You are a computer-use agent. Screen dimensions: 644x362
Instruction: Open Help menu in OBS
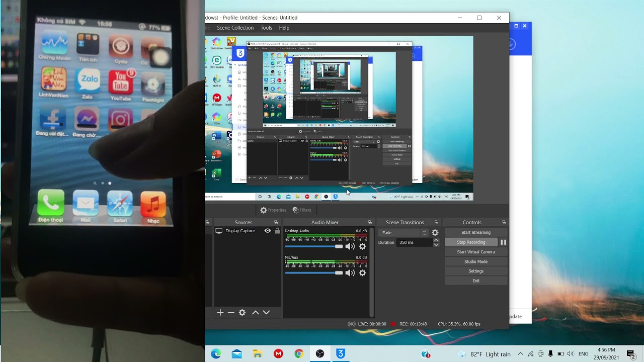tap(284, 28)
